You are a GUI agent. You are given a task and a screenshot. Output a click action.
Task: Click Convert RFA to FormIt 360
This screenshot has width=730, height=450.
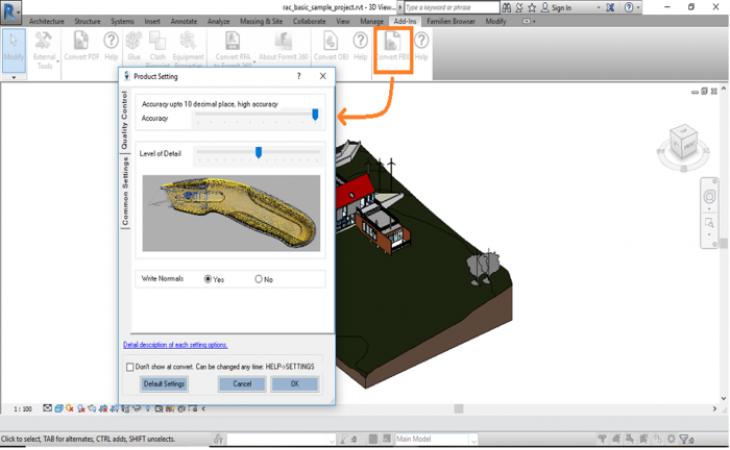pyautogui.click(x=233, y=49)
